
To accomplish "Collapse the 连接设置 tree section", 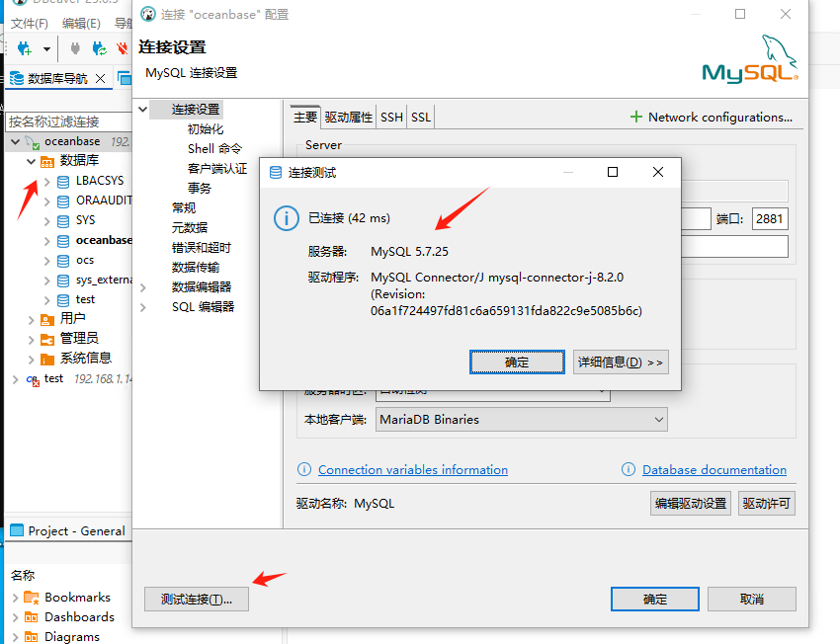I will pyautogui.click(x=143, y=110).
